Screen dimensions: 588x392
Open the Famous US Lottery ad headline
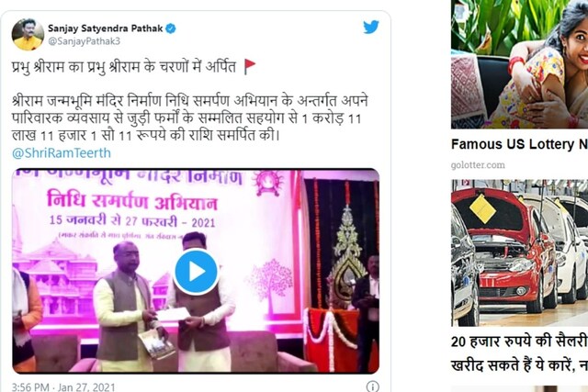tap(519, 144)
